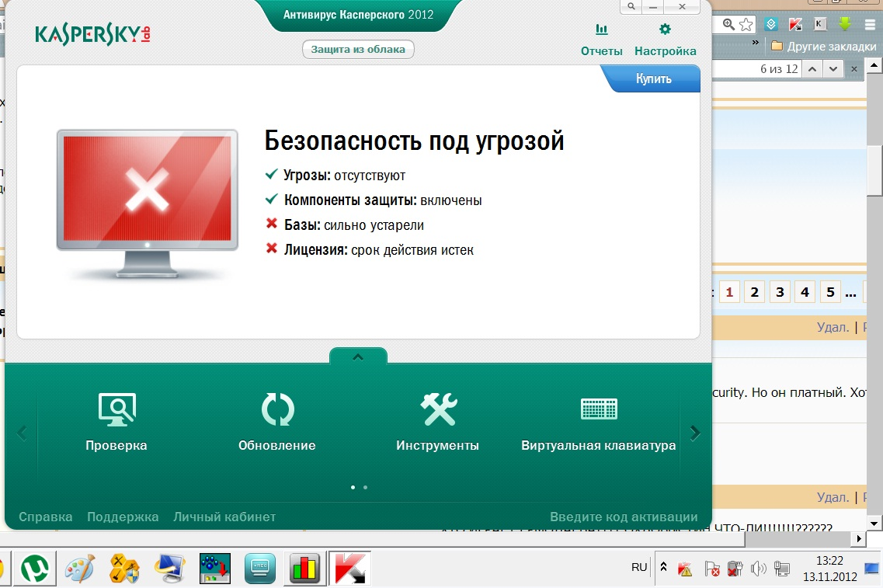Viewport: 883px width, 588px height.
Task: Click find bar field showing 6 из 12
Action: pyautogui.click(x=757, y=68)
